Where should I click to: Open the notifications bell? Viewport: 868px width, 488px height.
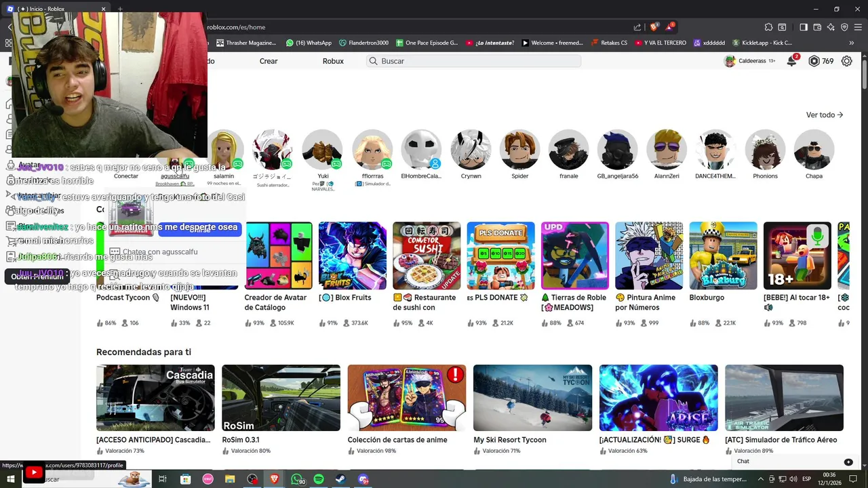click(791, 61)
